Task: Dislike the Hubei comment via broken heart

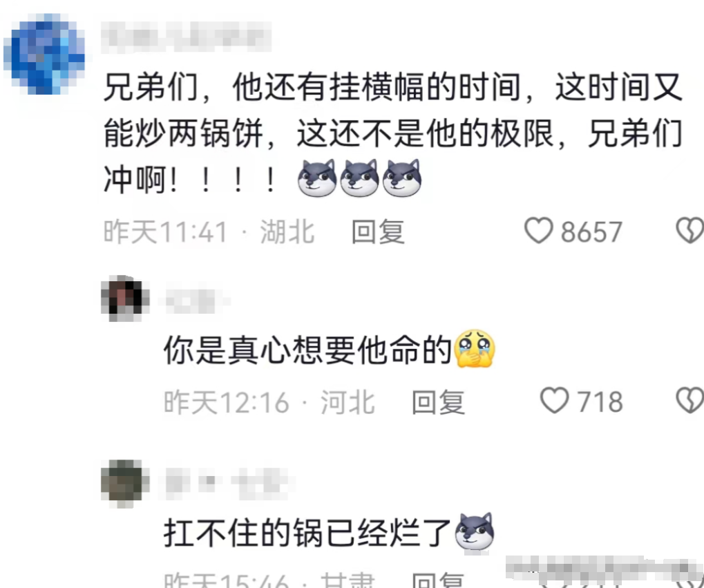Action: (x=691, y=231)
